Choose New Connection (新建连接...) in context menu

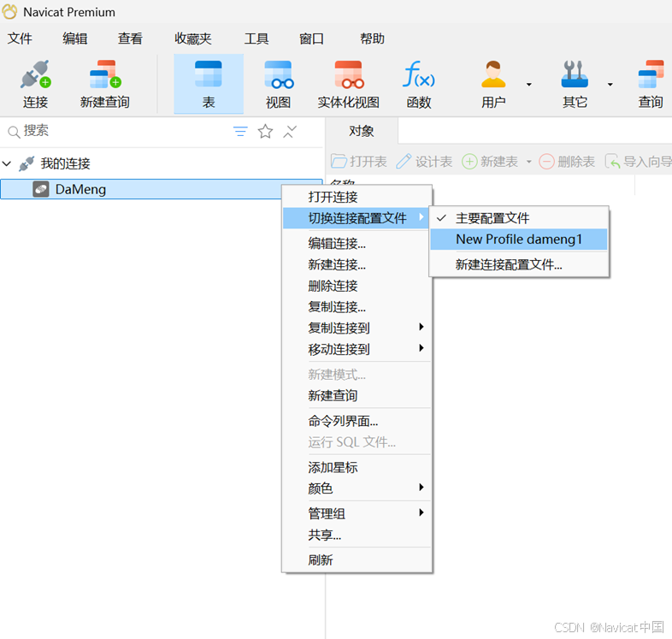pyautogui.click(x=357, y=264)
